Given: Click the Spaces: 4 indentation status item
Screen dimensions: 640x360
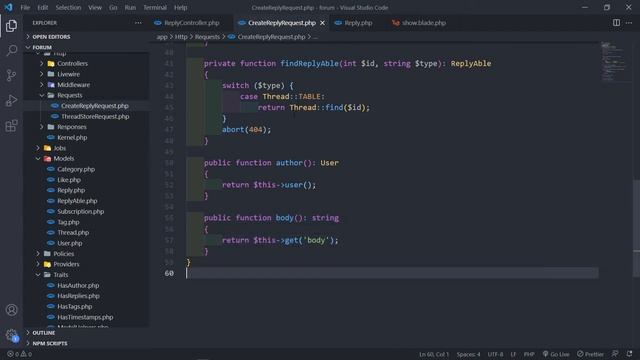Looking at the screenshot, I should [468, 354].
